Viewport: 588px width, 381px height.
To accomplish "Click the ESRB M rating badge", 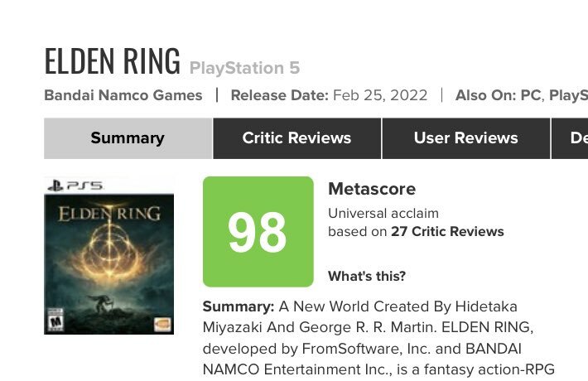I will pyautogui.click(x=55, y=320).
